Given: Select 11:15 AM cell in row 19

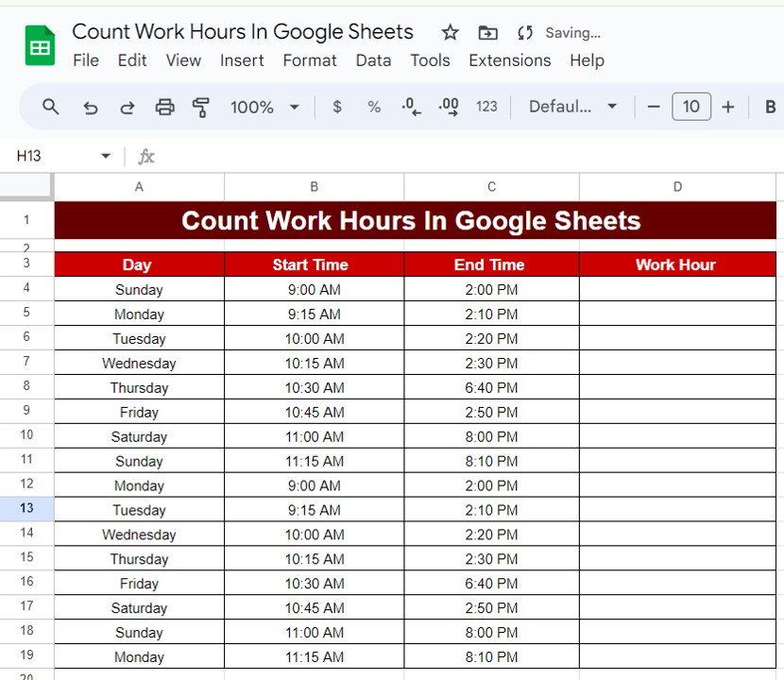Looking at the screenshot, I should tap(314, 657).
